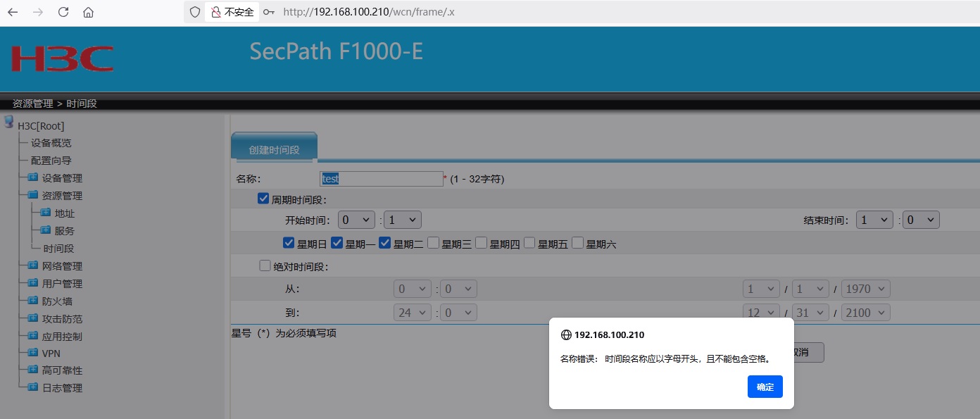This screenshot has height=419, width=980.
Task: Select 地址 under 资源管理
Action: coord(64,213)
